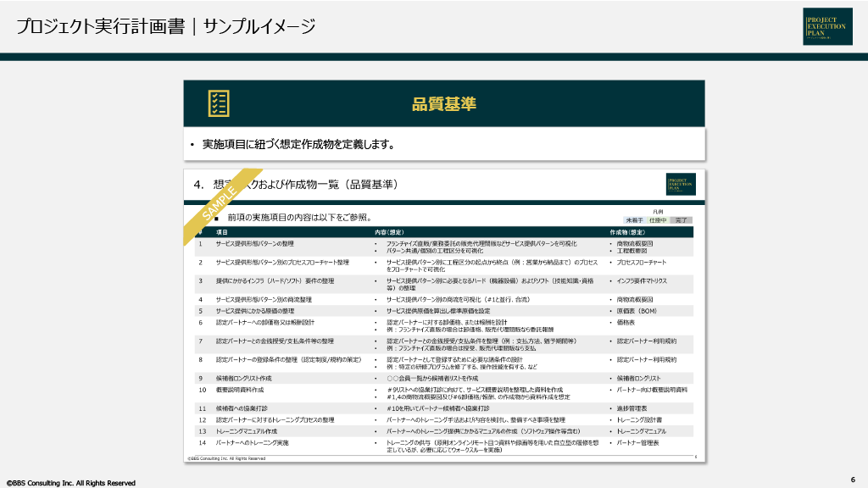Select row 1 サービス提供形態パターンの整理

254,243
